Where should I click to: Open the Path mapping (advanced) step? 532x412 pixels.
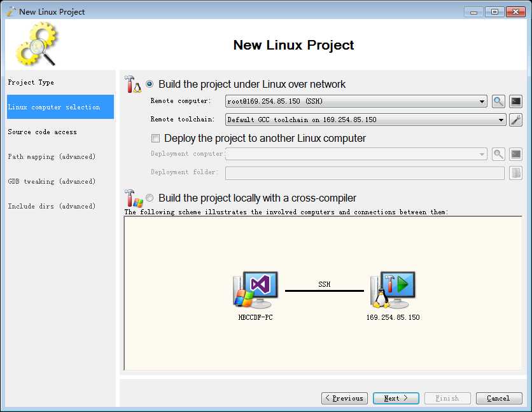click(60, 156)
